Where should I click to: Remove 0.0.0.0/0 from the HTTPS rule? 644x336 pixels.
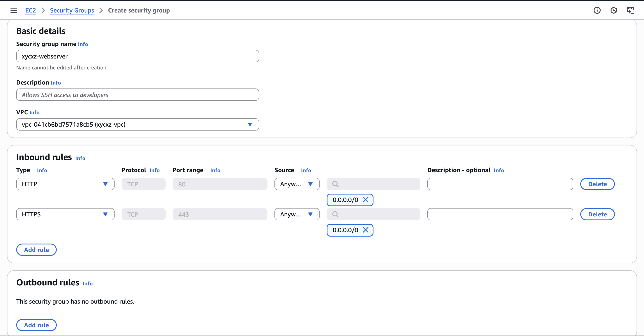[366, 230]
